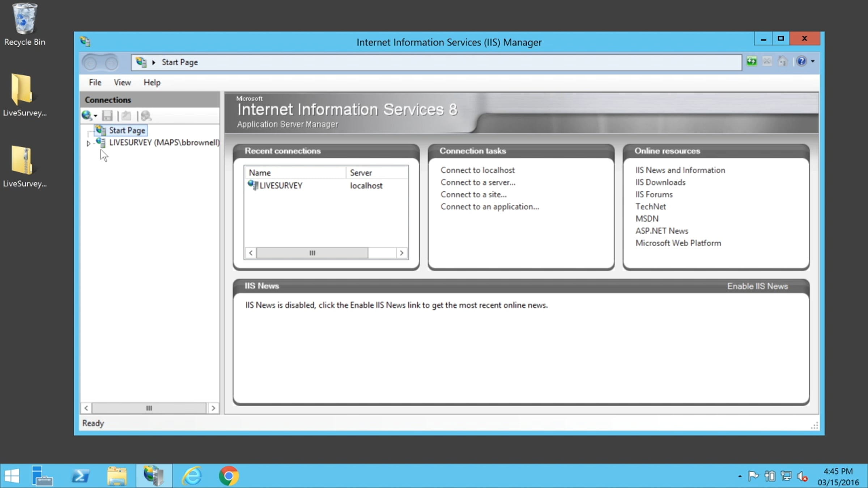Click Connections pane scroll left arrow
This screenshot has width=868, height=488.
pyautogui.click(x=86, y=408)
